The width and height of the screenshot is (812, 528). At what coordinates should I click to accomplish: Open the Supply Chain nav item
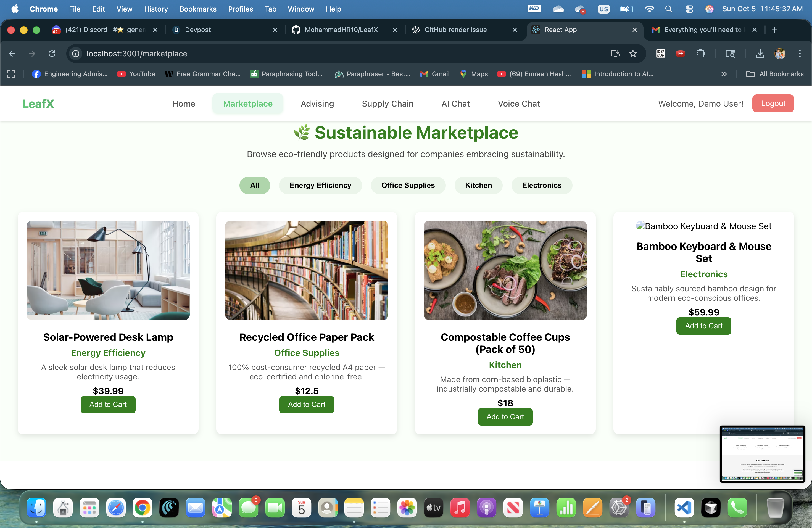click(x=387, y=104)
